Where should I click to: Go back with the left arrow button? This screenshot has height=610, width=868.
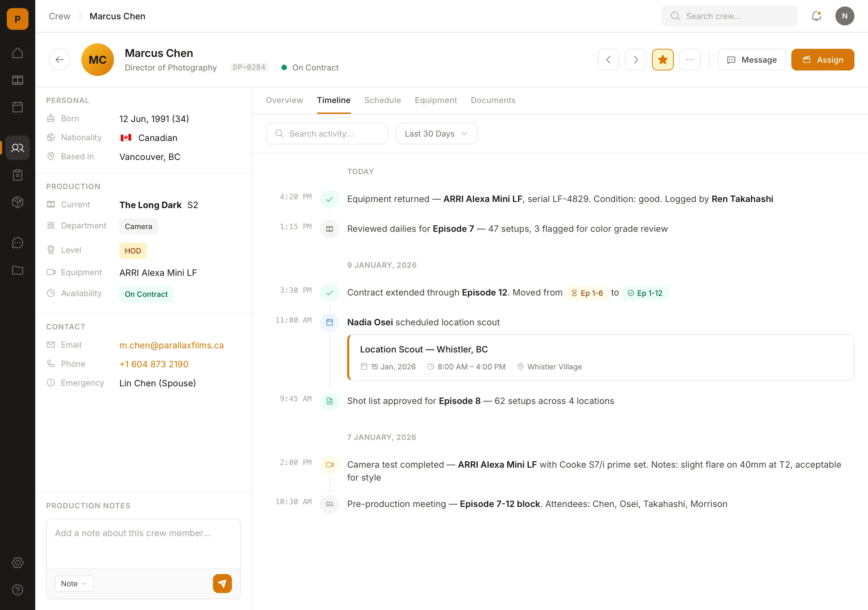click(x=60, y=60)
